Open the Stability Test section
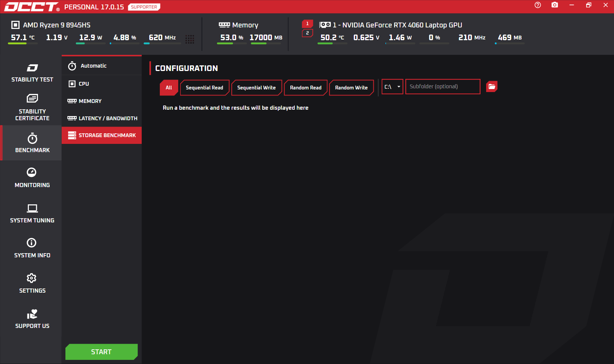The height and width of the screenshot is (364, 614). pyautogui.click(x=32, y=73)
